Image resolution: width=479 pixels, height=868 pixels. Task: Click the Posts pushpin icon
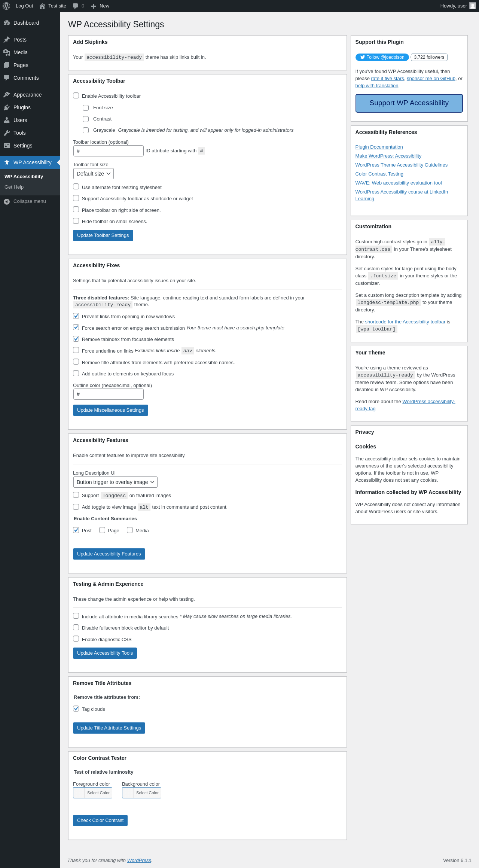coord(7,40)
